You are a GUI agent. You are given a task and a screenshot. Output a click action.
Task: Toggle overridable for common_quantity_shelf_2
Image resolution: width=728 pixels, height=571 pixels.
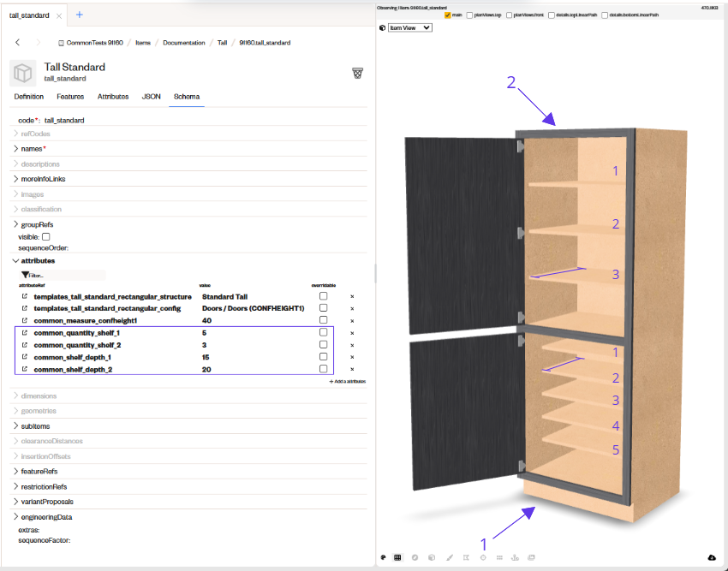click(x=323, y=344)
